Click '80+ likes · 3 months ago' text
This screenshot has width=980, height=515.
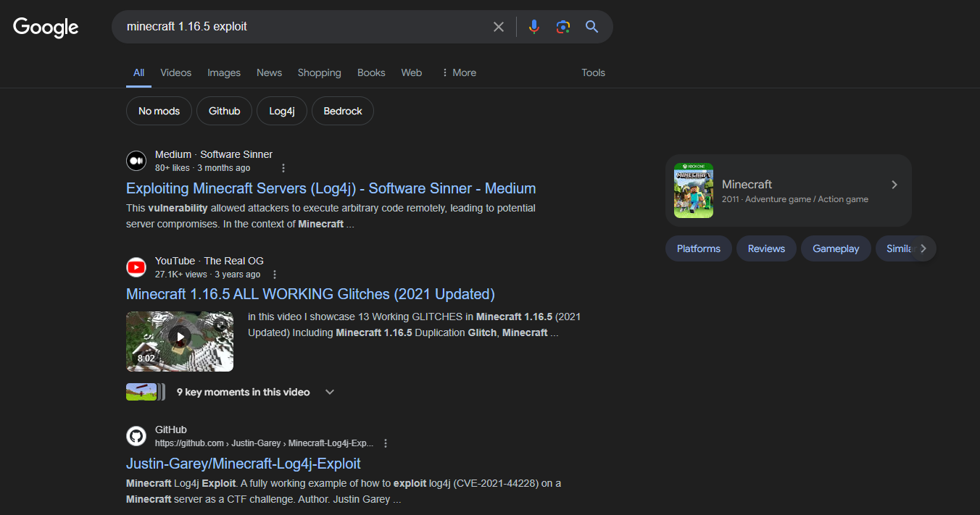(x=202, y=168)
